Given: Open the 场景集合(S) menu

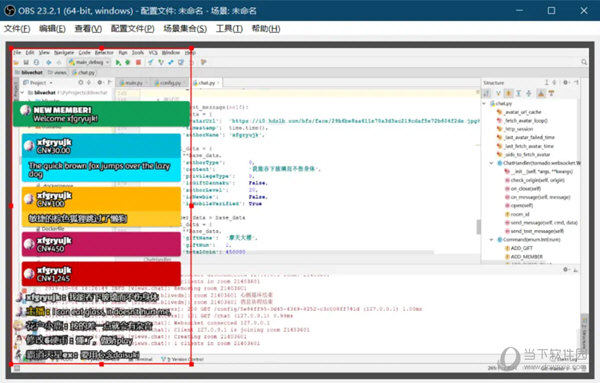Looking at the screenshot, I should click(185, 29).
